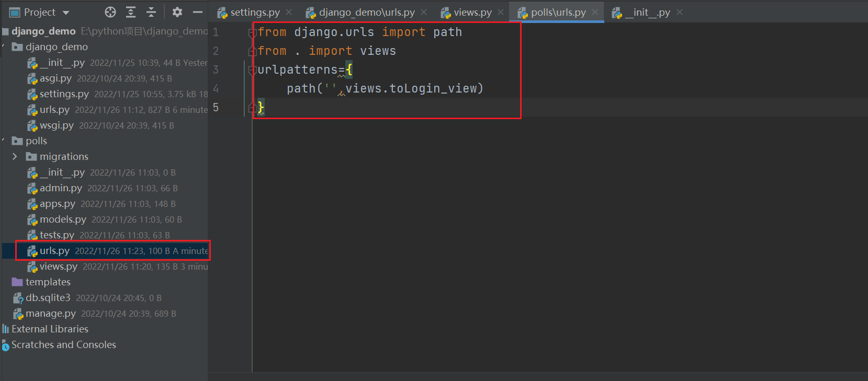
Task: Click the Python file icon beside tests.py
Action: (32, 236)
